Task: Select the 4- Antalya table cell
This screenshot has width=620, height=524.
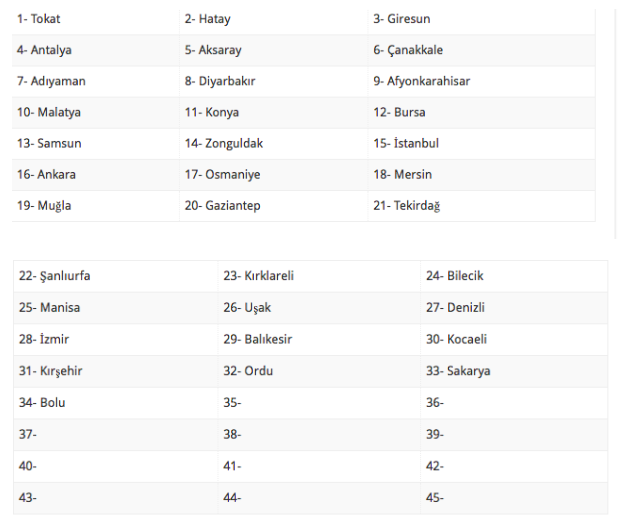Action: pos(44,50)
